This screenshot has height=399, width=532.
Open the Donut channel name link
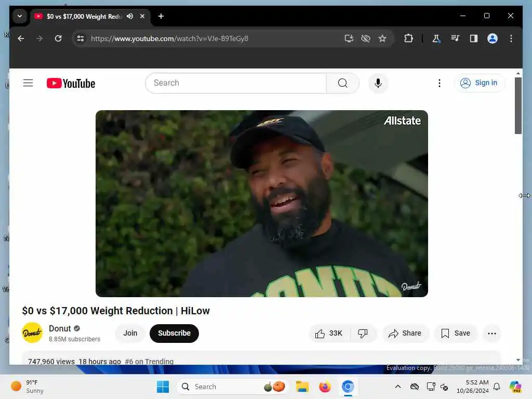[x=60, y=328]
